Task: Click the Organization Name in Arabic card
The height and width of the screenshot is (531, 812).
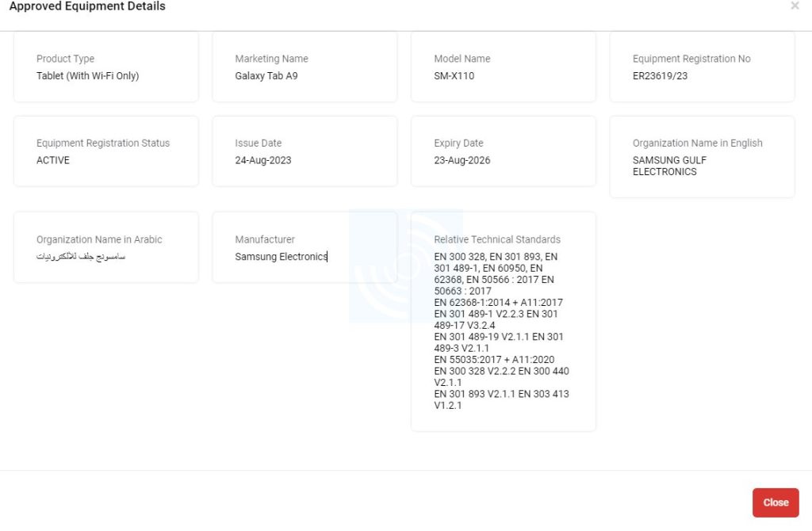Action: pos(105,246)
